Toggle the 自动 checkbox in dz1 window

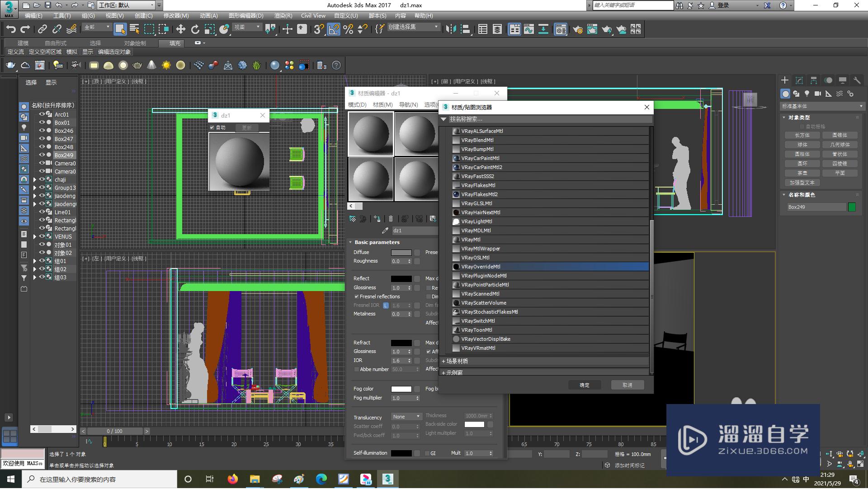click(212, 127)
